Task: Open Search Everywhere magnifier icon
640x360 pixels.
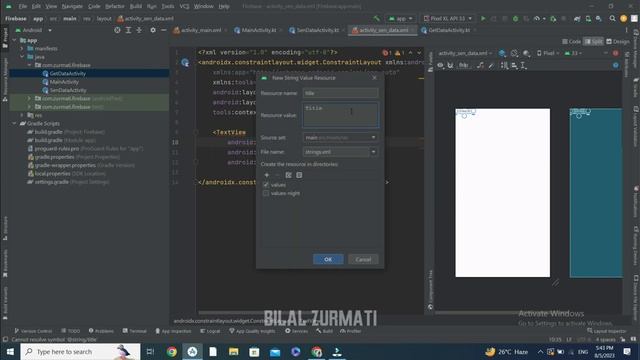Action: tap(612, 18)
